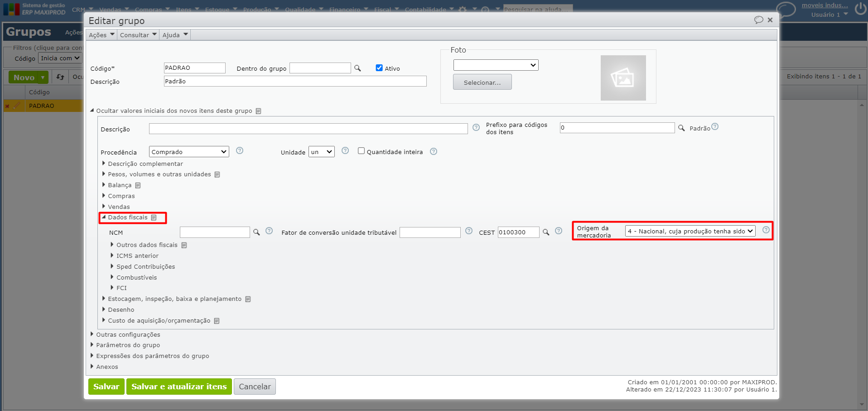Image resolution: width=868 pixels, height=411 pixels.
Task: Open the Consultar menu
Action: [138, 35]
